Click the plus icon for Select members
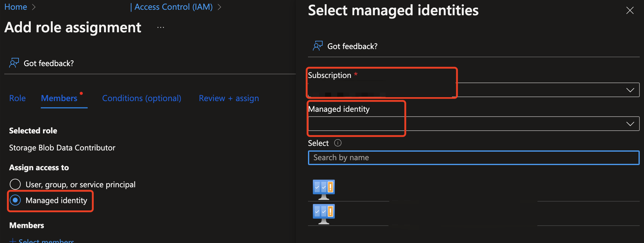This screenshot has height=243, width=644. [x=12, y=240]
